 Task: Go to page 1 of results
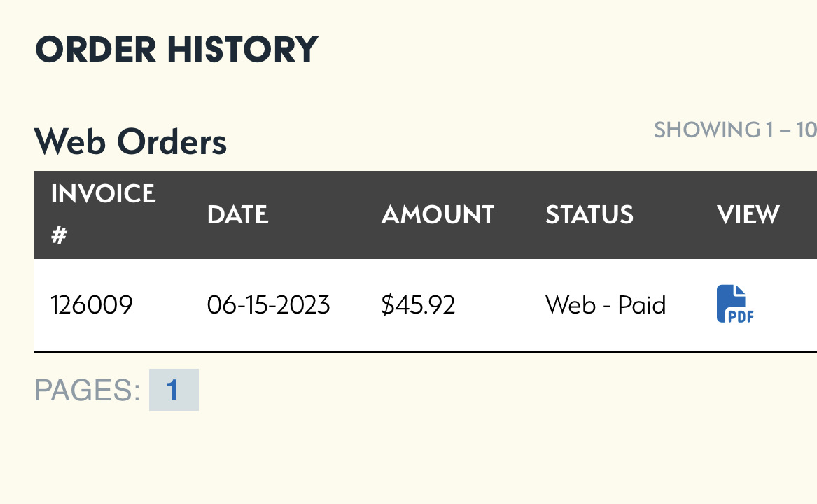pos(174,390)
